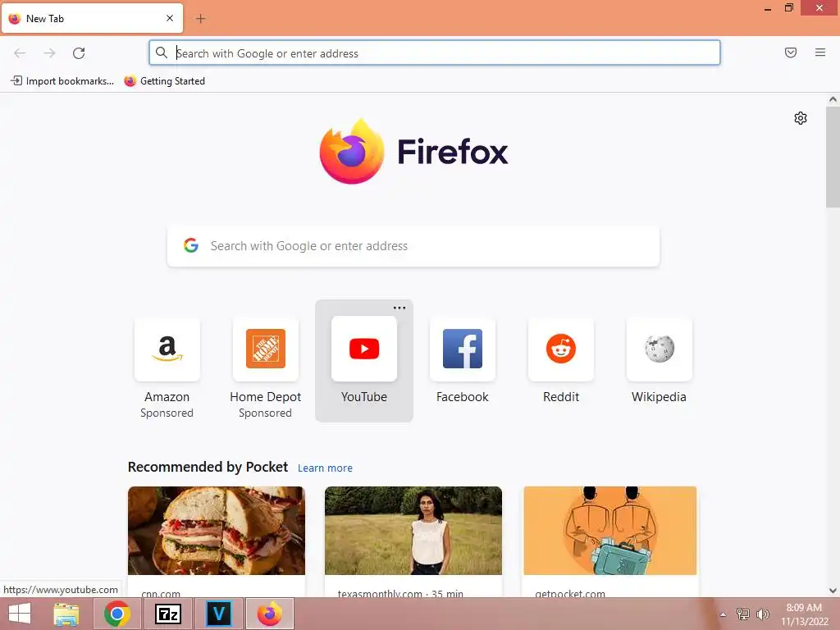Click the vertical scrollbar thumb
This screenshot has height=630, width=840.
[833, 157]
